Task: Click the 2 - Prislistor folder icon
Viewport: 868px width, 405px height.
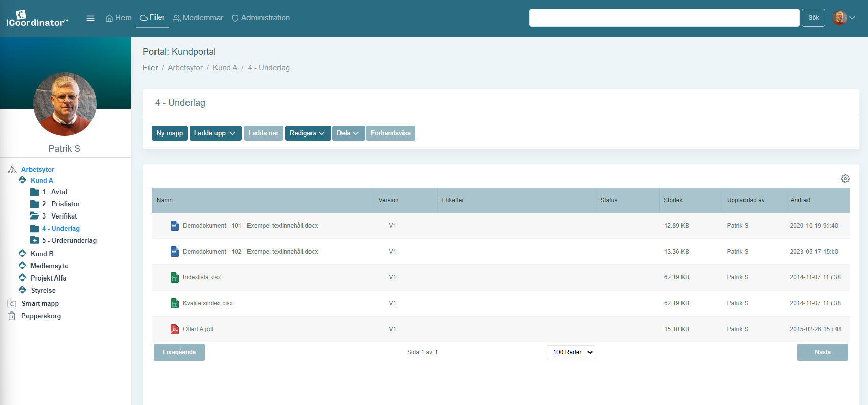Action: coord(35,204)
